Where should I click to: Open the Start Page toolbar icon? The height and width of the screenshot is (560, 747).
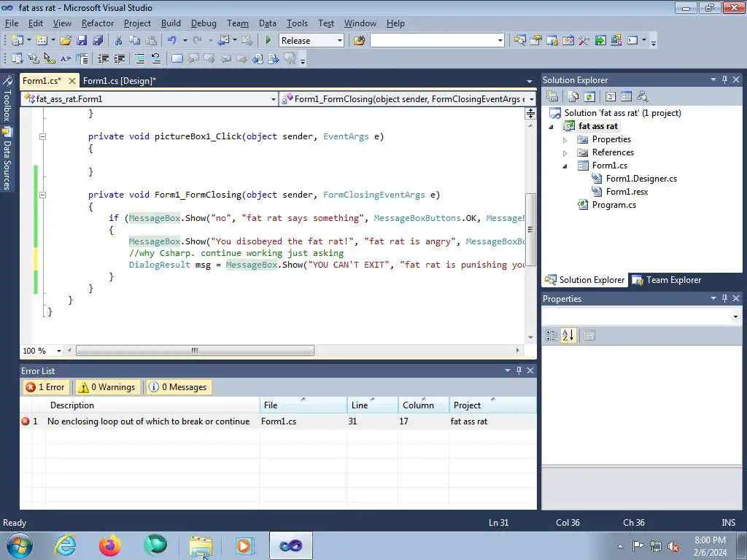click(x=600, y=41)
